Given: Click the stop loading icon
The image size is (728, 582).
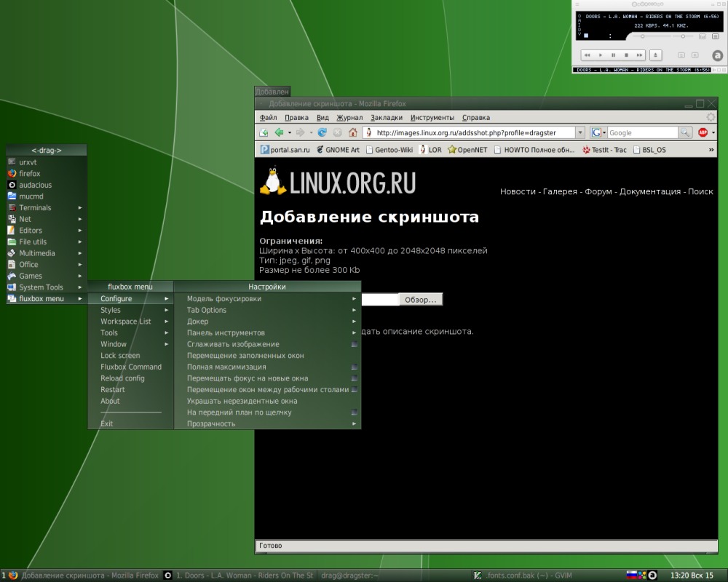Looking at the screenshot, I should point(338,132).
